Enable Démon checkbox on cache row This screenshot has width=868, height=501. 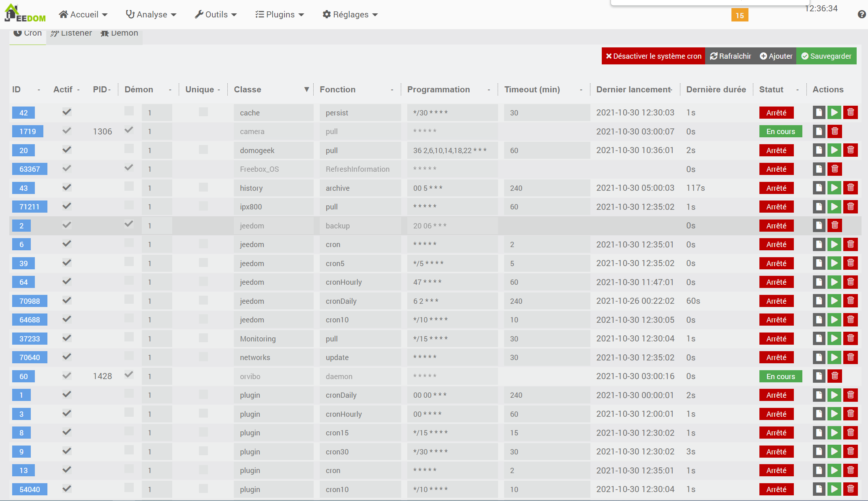click(x=129, y=111)
